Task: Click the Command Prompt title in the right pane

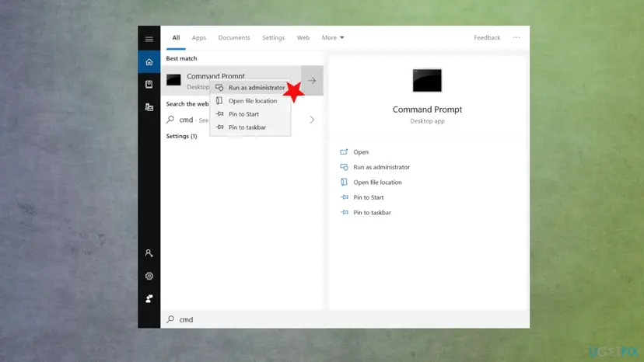Action: click(427, 110)
